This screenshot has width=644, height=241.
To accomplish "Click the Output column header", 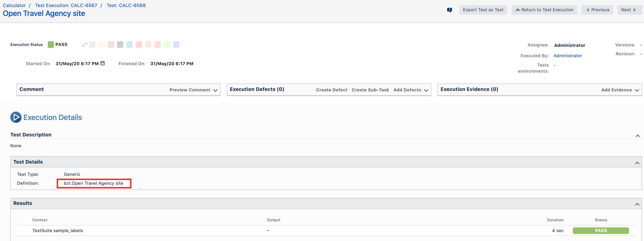I will (274, 220).
